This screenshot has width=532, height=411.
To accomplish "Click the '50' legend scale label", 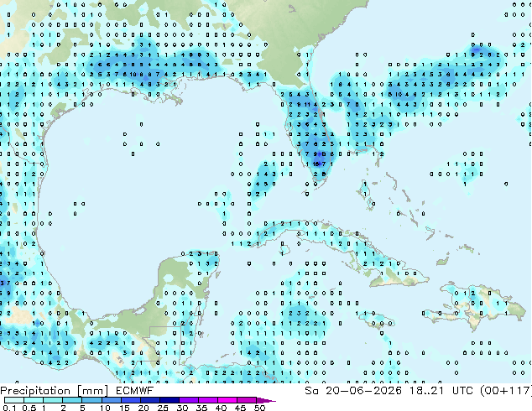I will tap(259, 408).
